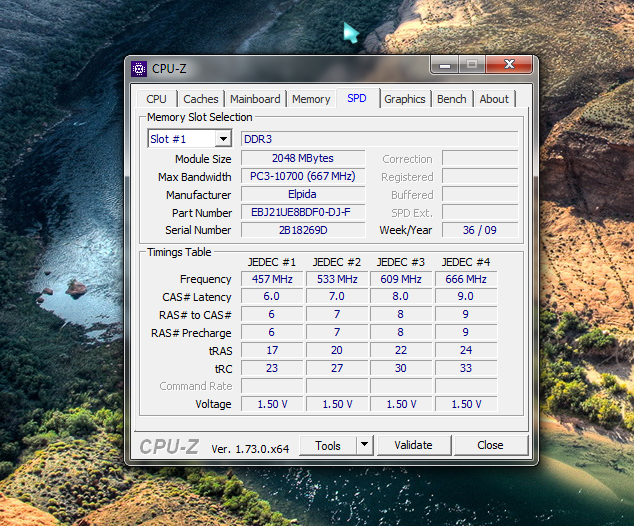
Task: Click the Timings Table group label
Action: coord(179,252)
